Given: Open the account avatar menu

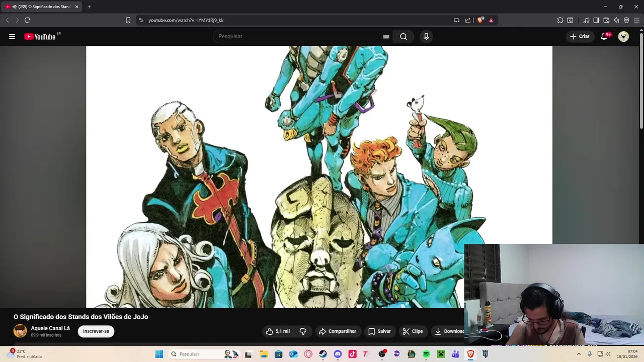Looking at the screenshot, I should point(623,36).
